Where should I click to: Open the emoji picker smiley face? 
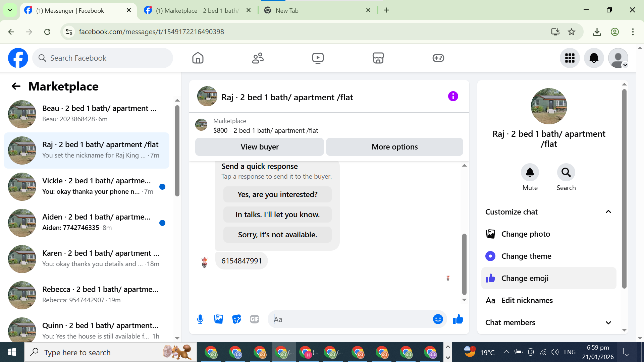pyautogui.click(x=438, y=319)
